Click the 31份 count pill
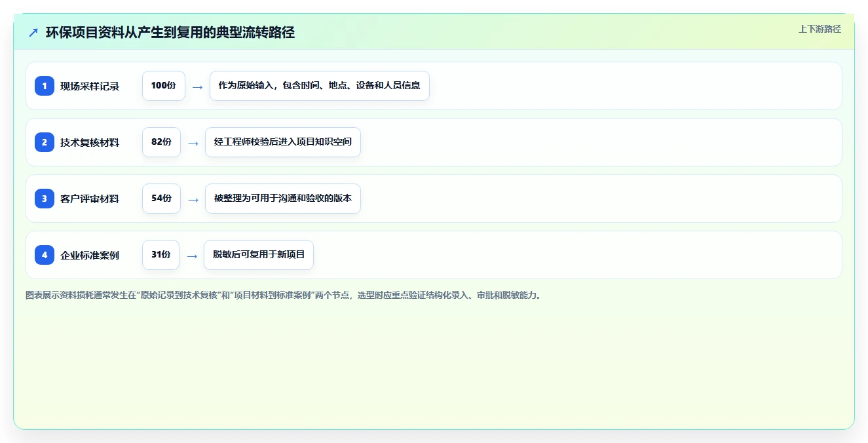Image resolution: width=868 pixels, height=443 pixels. tap(160, 255)
